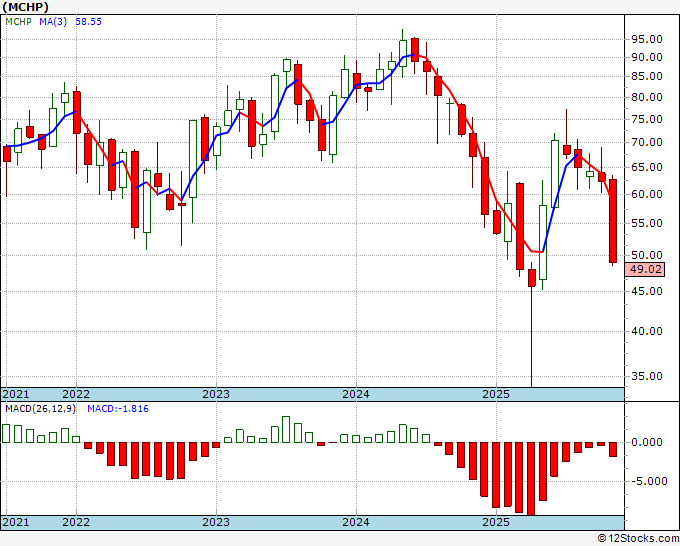This screenshot has width=680, height=546.
Task: Click 2024 on the price chart timeline
Action: [356, 394]
